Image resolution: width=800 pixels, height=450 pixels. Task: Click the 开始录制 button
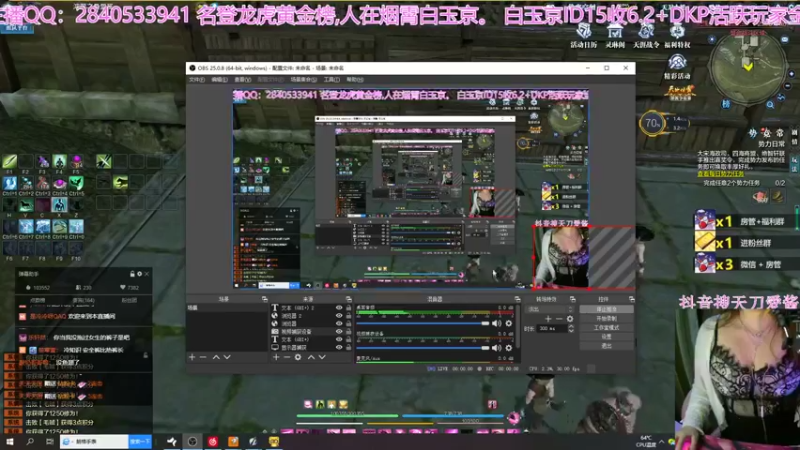coord(606,318)
